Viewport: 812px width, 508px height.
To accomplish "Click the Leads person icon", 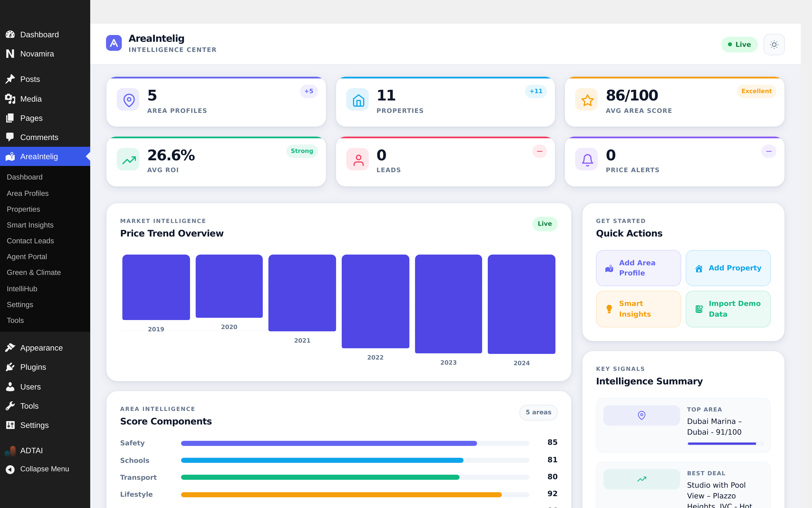I will pyautogui.click(x=358, y=159).
